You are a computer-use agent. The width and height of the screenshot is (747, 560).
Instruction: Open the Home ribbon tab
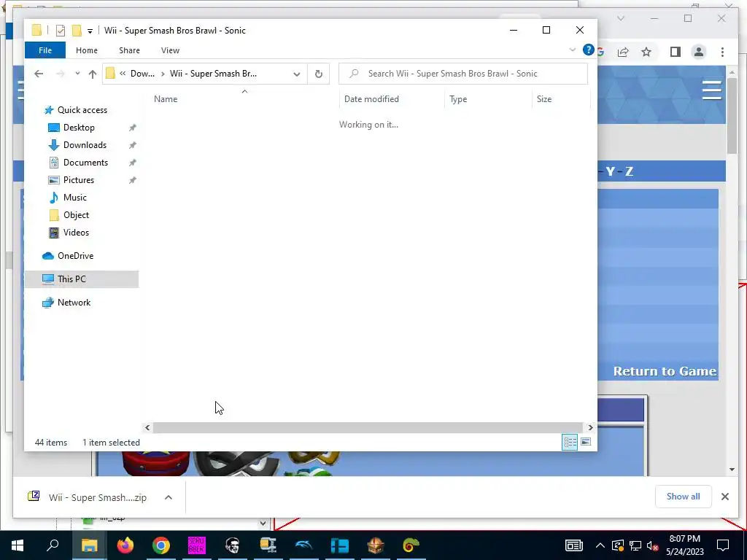[x=87, y=50]
